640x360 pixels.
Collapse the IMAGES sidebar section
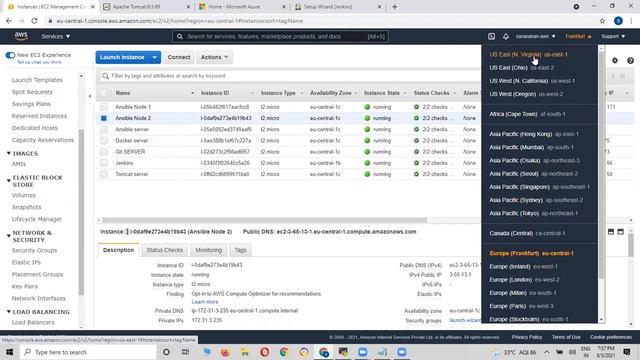tap(9, 153)
